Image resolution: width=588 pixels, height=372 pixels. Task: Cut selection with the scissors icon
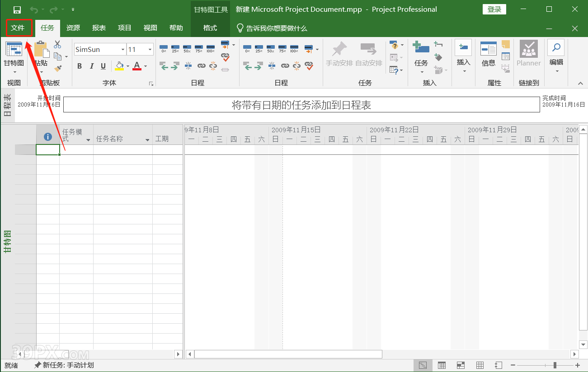click(57, 44)
